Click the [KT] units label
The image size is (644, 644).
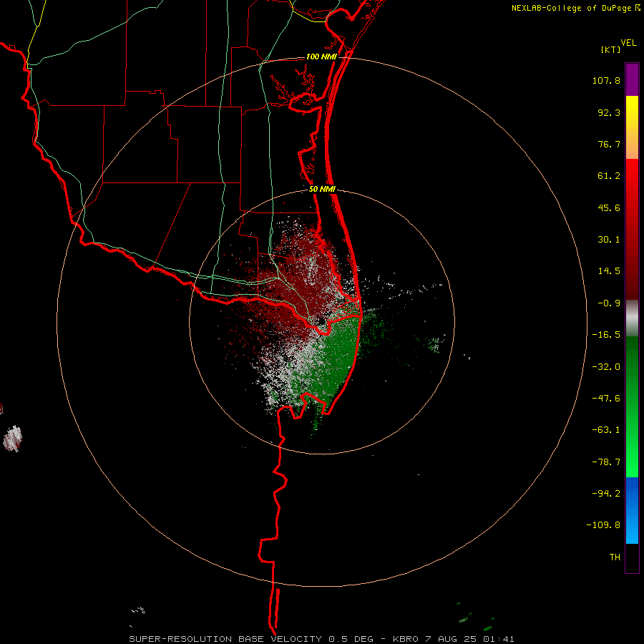[610, 49]
